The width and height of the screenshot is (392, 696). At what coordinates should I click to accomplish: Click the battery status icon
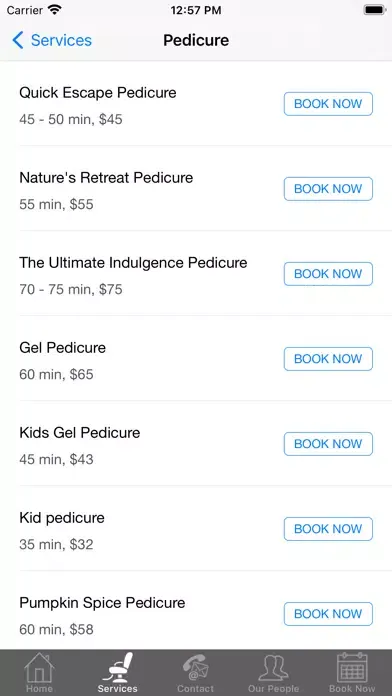pyautogui.click(x=375, y=10)
